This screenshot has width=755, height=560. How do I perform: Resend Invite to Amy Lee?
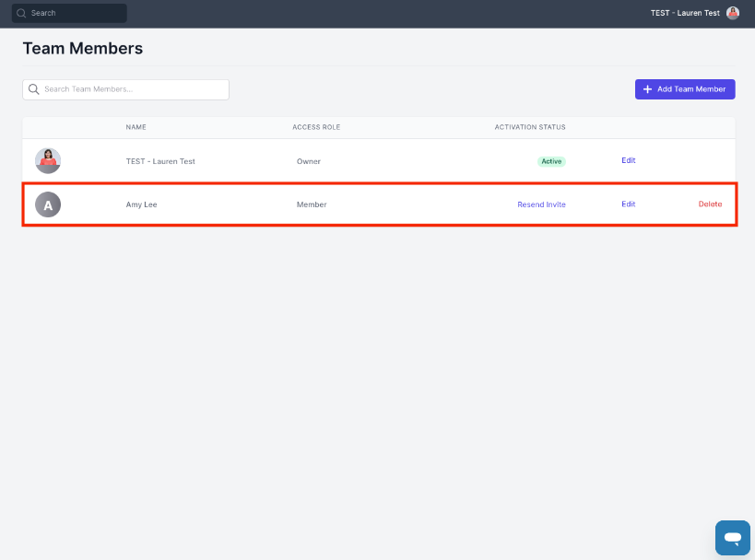coord(542,204)
